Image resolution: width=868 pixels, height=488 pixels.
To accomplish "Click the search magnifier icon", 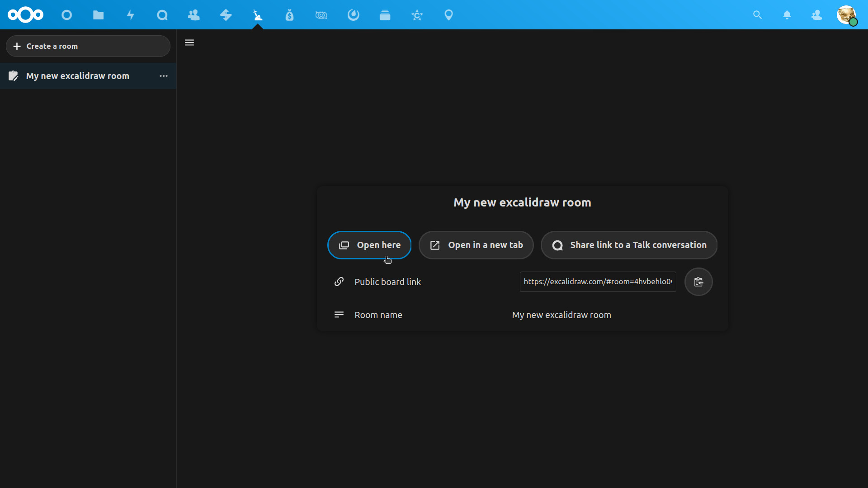I will (x=757, y=15).
